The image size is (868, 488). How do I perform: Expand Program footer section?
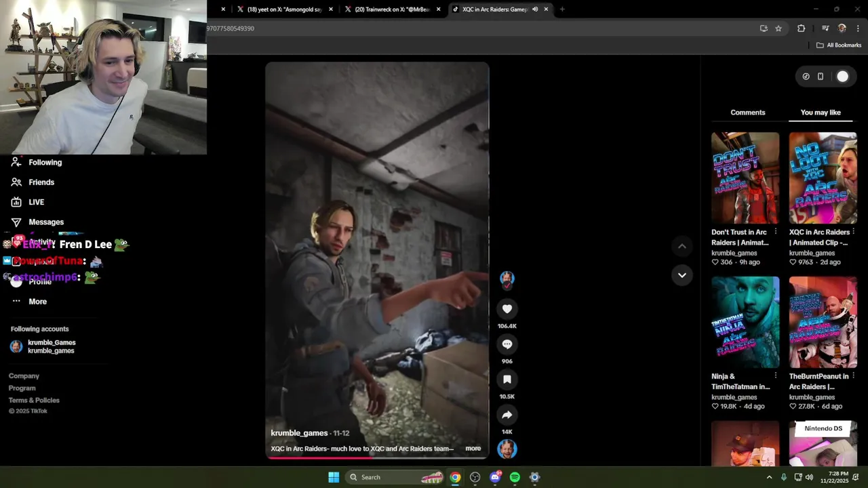click(22, 388)
